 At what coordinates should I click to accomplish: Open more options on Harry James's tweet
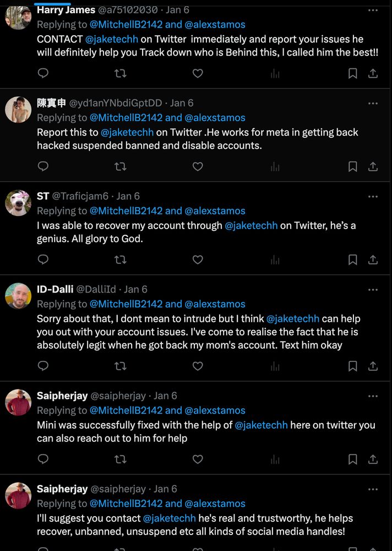click(373, 10)
